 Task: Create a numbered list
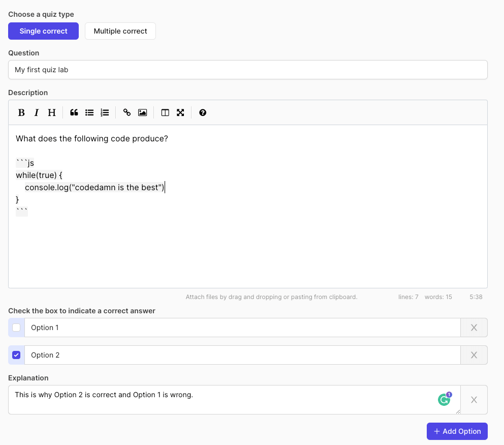click(105, 113)
